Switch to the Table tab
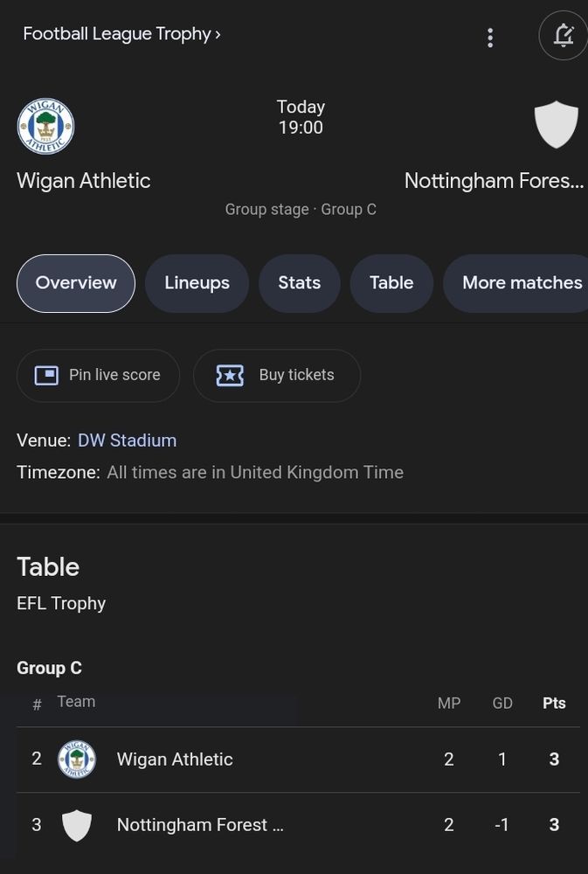Image resolution: width=588 pixels, height=874 pixels. [391, 283]
